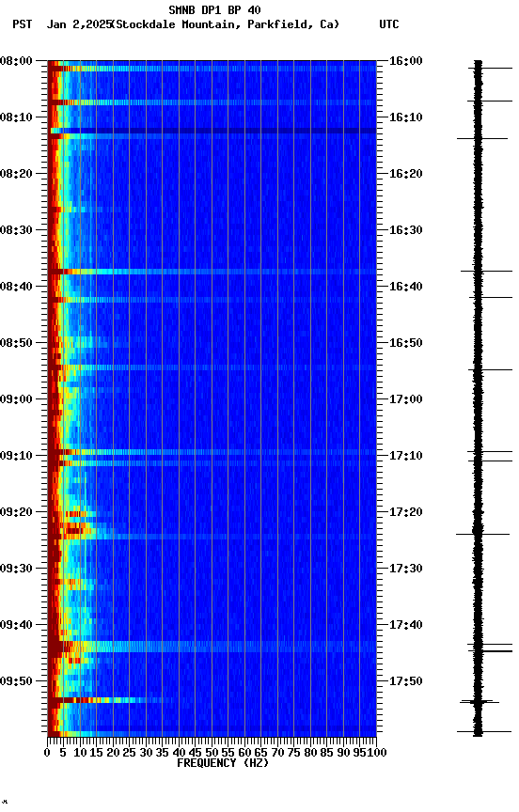Image resolution: width=519 pixels, height=812 pixels.
Task: Click the 50 Hz frequency axis label
Action: pos(212,753)
